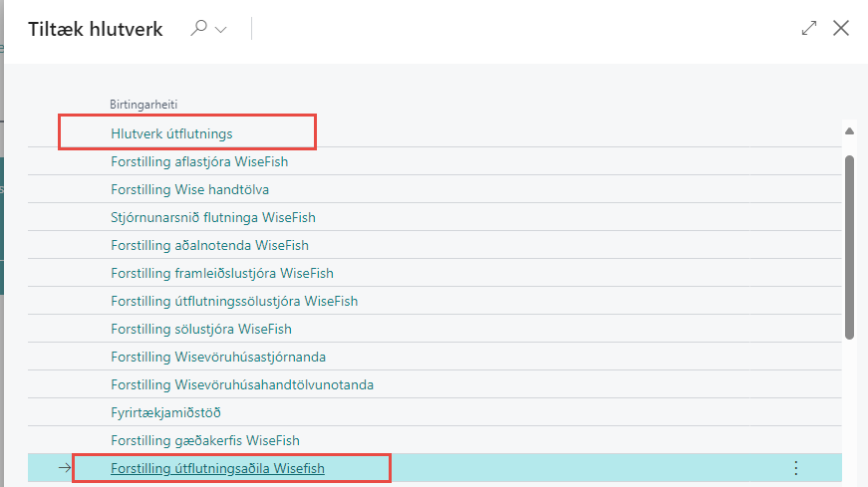Expand the search dropdown chevron
The width and height of the screenshot is (868, 487).
(221, 30)
